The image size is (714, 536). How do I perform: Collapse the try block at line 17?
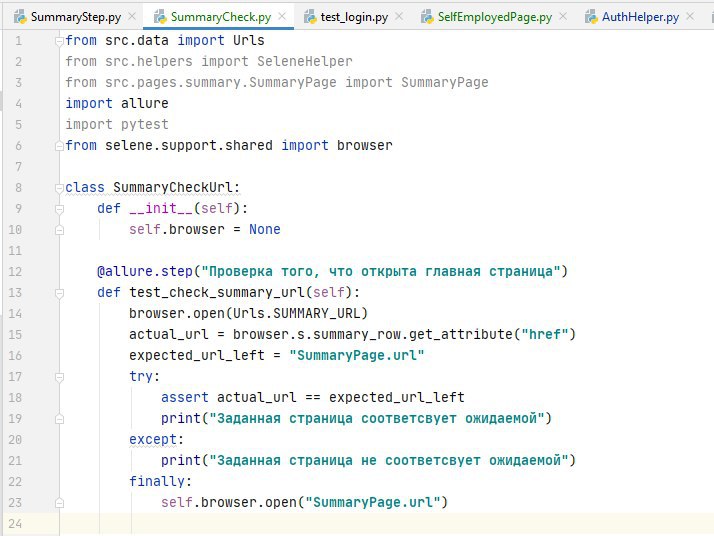[x=59, y=377]
